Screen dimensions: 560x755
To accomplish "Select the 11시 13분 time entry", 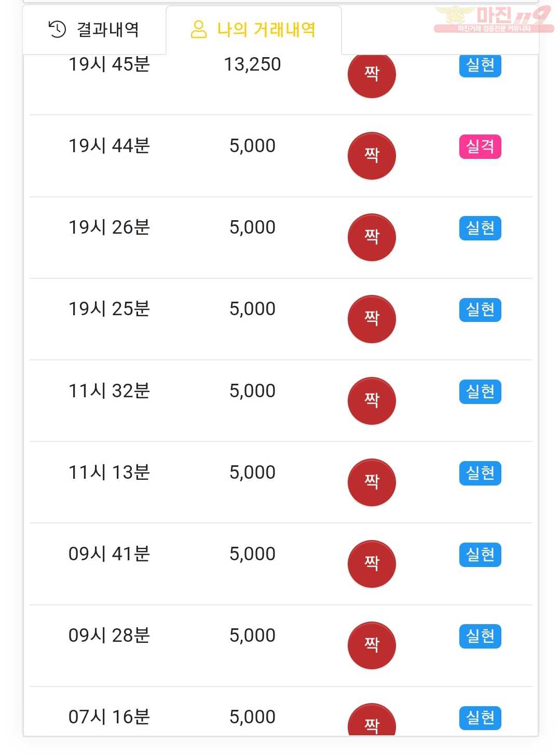I will (109, 472).
